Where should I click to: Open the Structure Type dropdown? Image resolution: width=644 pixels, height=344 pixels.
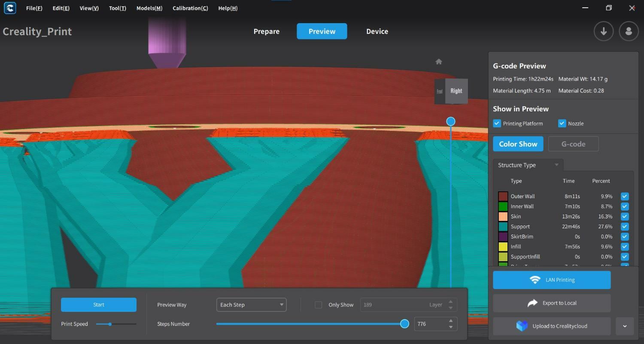tap(528, 165)
